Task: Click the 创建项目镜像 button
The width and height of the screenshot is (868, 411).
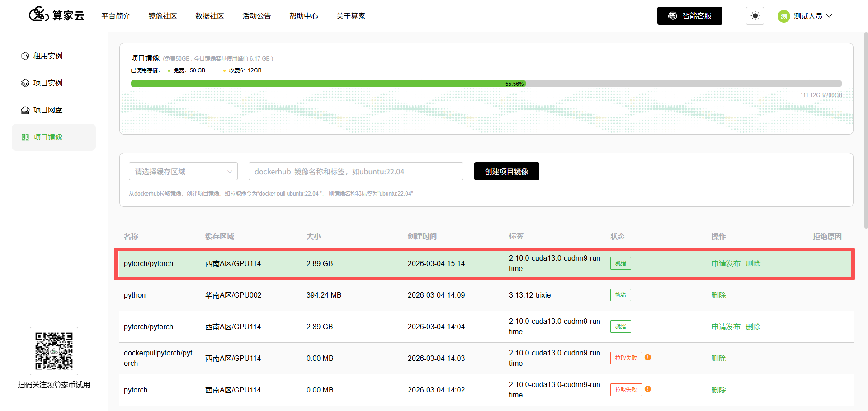Action: tap(507, 171)
